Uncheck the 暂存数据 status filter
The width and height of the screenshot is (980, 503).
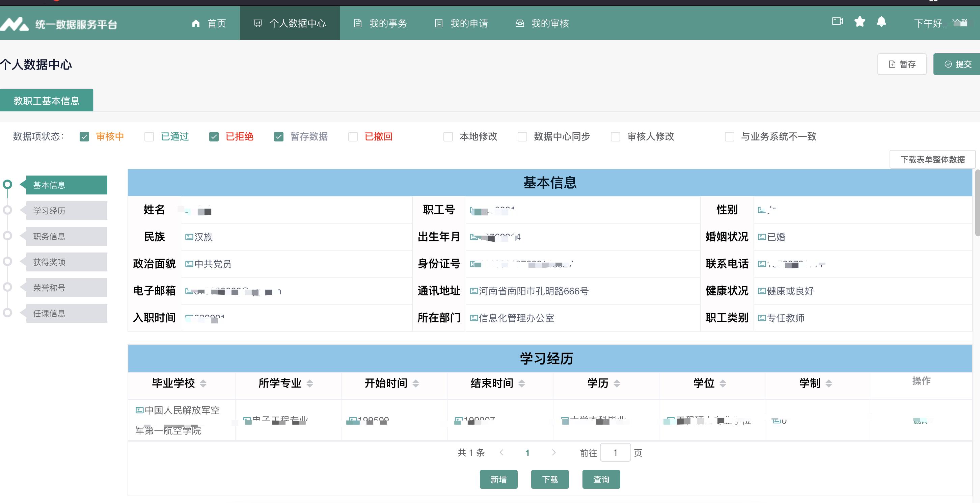[278, 137]
